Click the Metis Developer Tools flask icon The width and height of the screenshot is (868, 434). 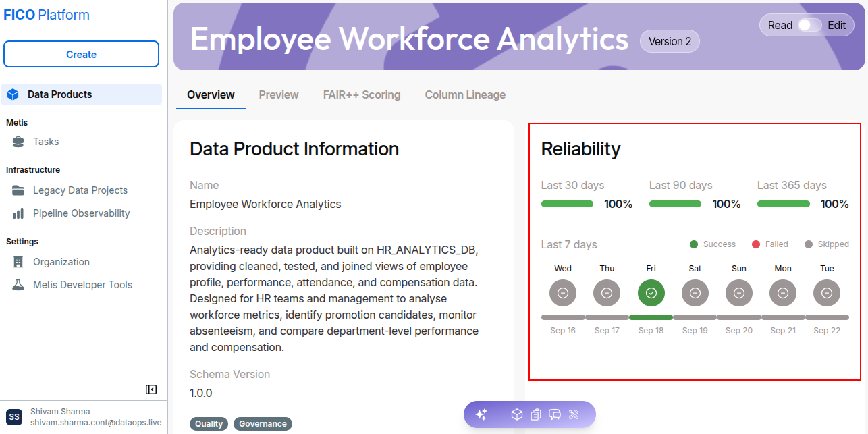click(19, 285)
